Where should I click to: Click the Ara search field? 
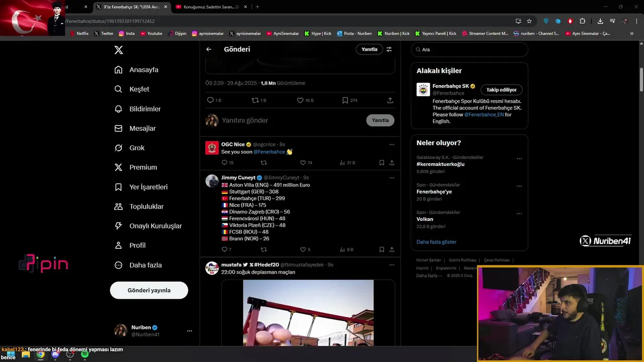[x=469, y=49]
